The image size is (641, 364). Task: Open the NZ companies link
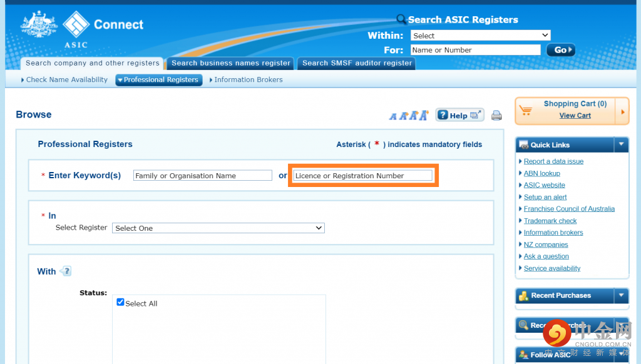tap(546, 245)
